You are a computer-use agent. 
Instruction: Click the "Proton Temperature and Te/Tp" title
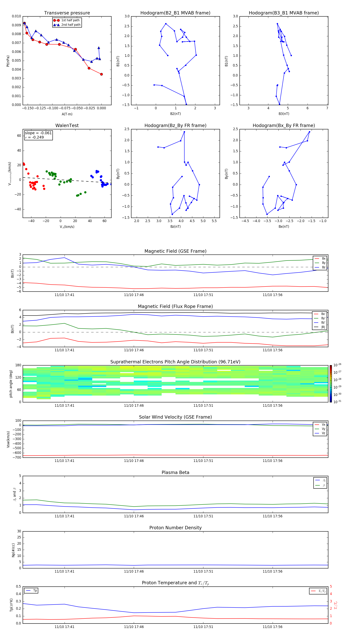point(175,583)
